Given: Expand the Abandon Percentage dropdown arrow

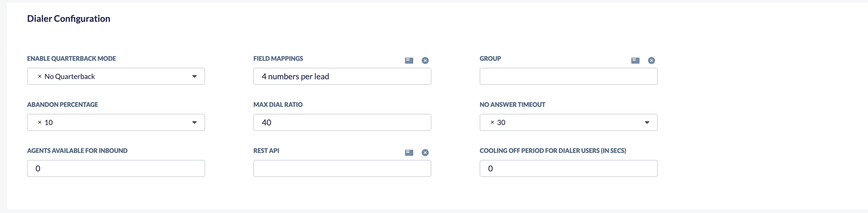Looking at the screenshot, I should tap(194, 122).
